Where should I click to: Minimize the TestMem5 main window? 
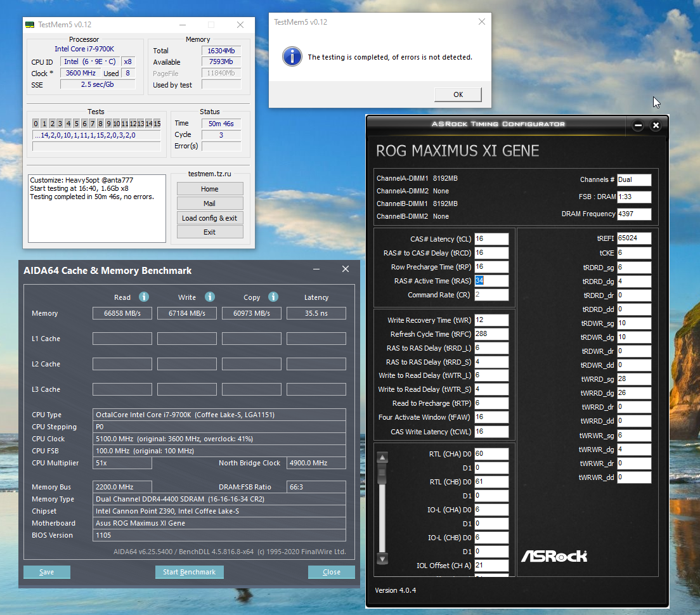tap(183, 25)
